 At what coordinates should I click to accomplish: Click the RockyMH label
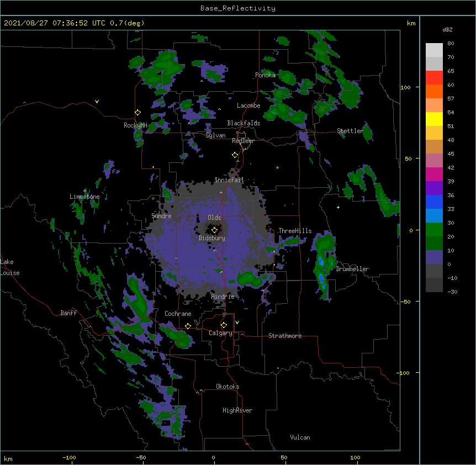(135, 125)
